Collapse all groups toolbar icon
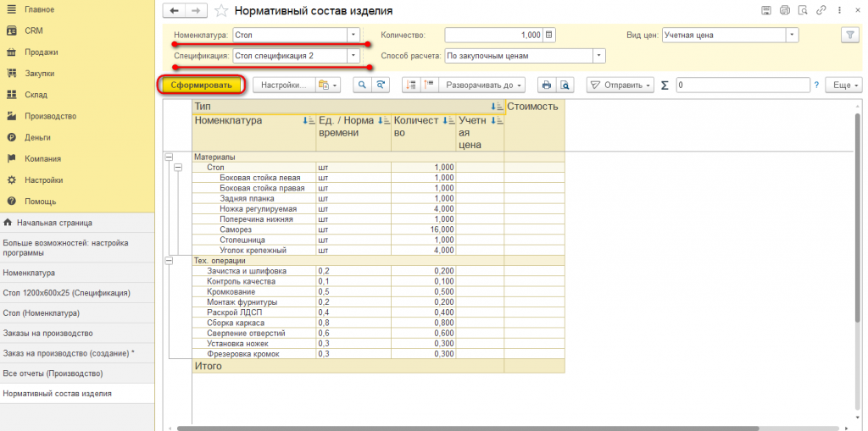The width and height of the screenshot is (868, 431). click(410, 86)
